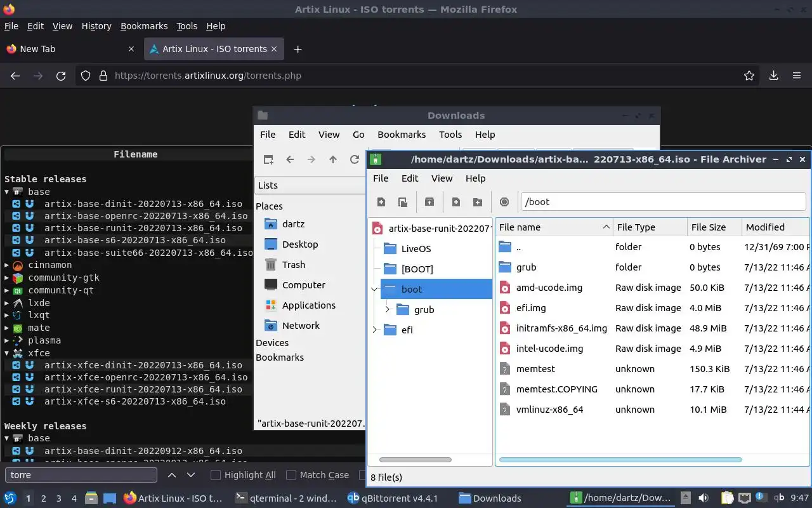
Task: Click the Add files icon in File Archiver toolbar
Action: coord(456,202)
